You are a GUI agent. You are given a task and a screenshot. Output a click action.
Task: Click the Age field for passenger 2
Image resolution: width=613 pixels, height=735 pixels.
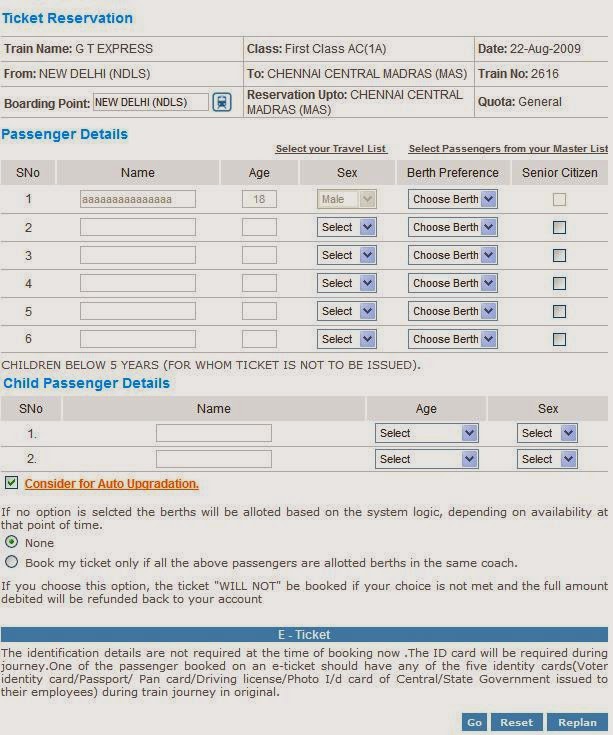pos(259,227)
